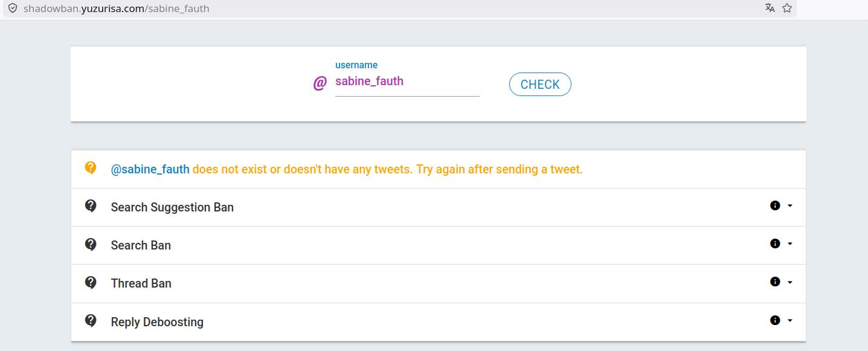The height and width of the screenshot is (351, 868).
Task: Expand the Thread Ban dropdown arrow
Action: point(789,282)
